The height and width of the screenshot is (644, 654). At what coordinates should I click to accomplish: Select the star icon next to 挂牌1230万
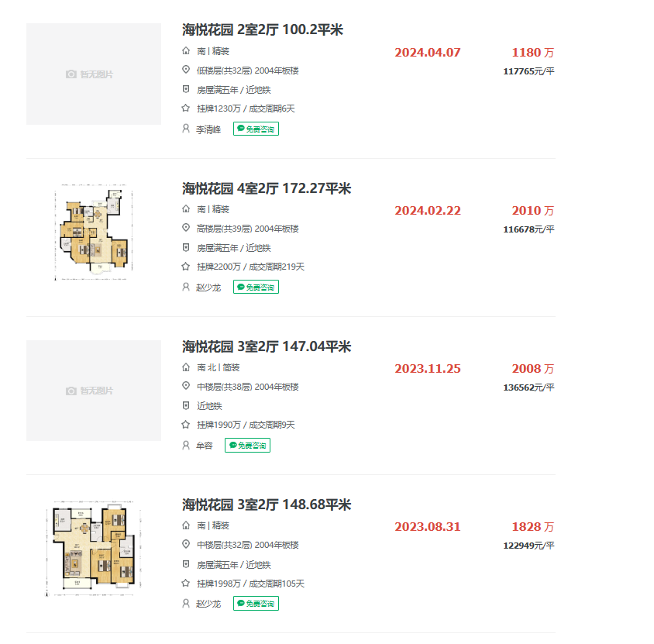click(x=184, y=108)
